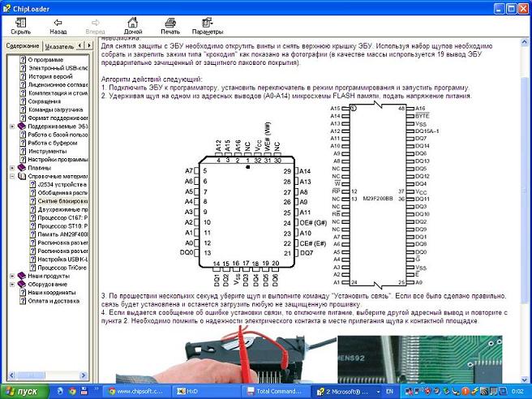Viewport: 532px width, 399px height.
Task: Click the content pane vertical scrollbar
Action: (526, 203)
